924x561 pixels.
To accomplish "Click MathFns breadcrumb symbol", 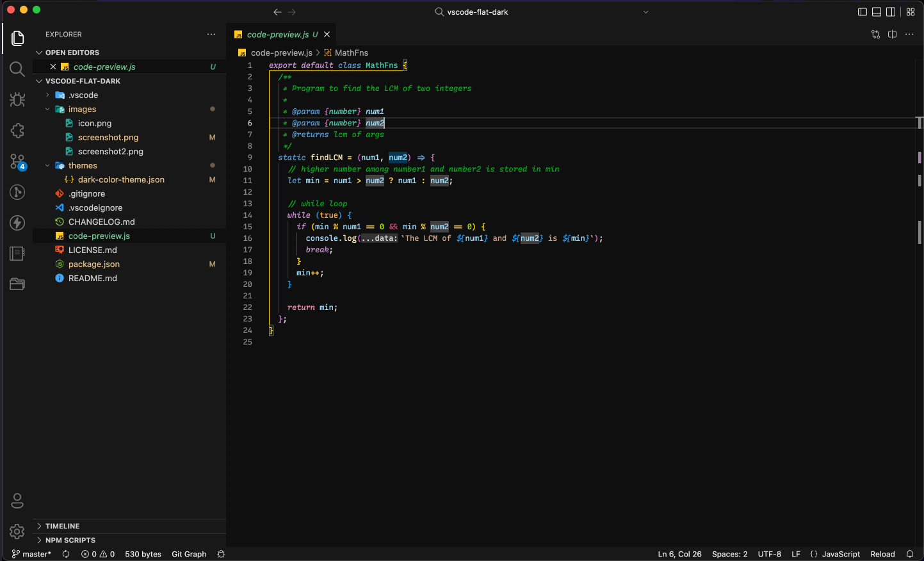I will point(346,53).
